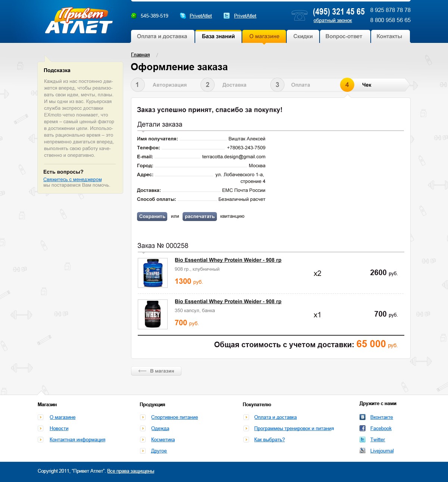Click the Главная breadcrumb link

(x=140, y=55)
